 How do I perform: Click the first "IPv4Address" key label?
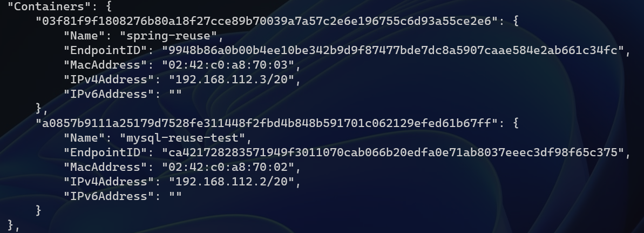coord(109,79)
